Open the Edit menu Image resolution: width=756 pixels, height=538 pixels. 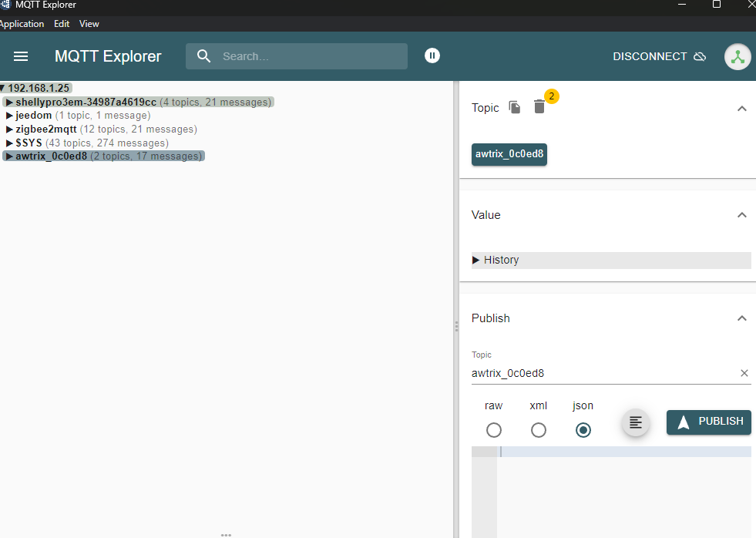(x=62, y=24)
